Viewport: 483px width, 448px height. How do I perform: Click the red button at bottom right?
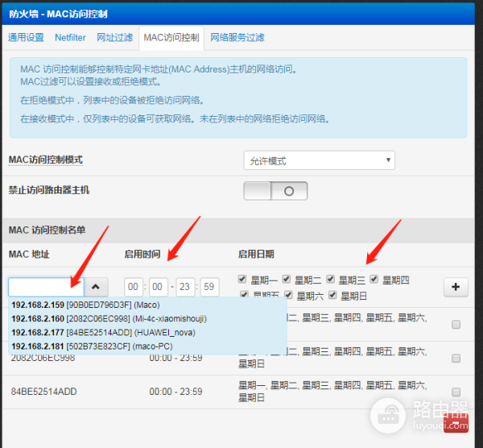[x=455, y=423]
